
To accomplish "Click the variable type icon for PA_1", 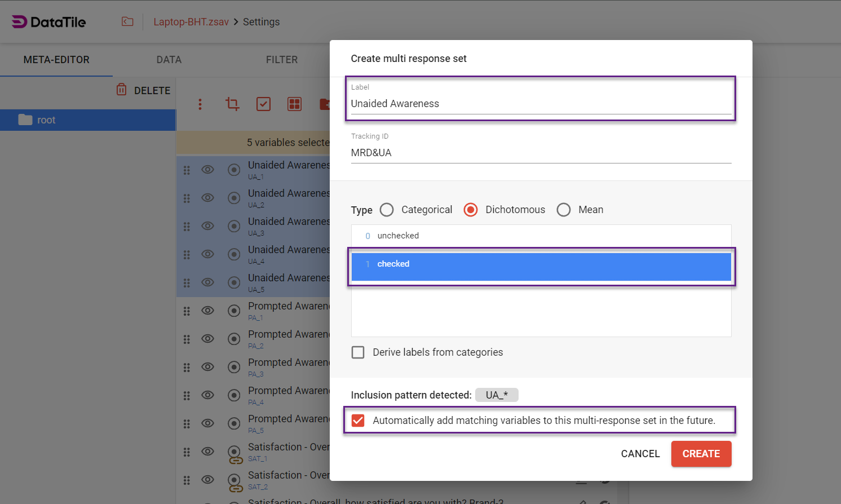I will pyautogui.click(x=234, y=311).
